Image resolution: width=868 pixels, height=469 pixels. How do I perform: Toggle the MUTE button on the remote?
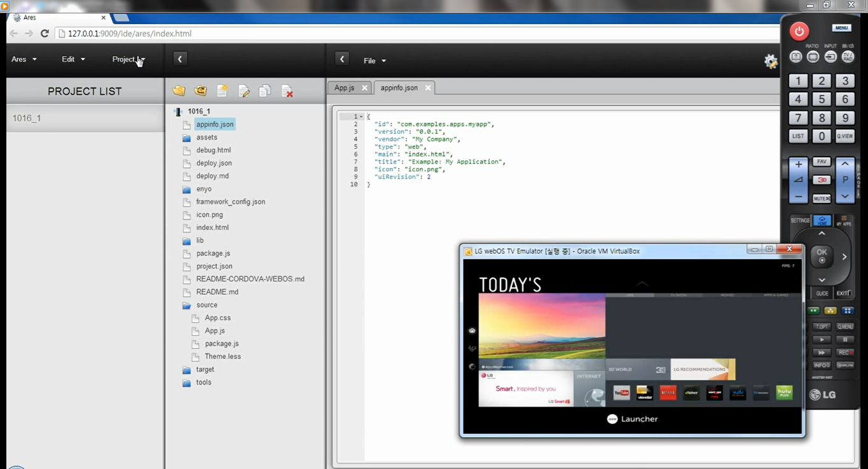click(822, 199)
